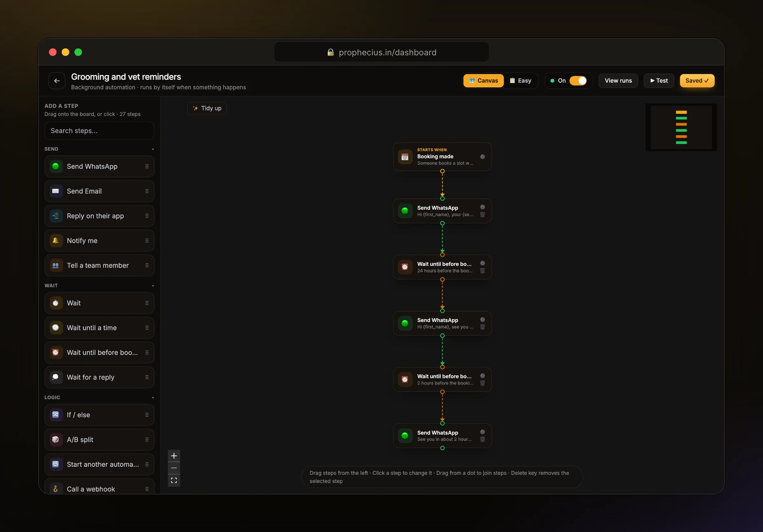Collapse the WAIT section
The height and width of the screenshot is (532, 763).
pos(153,286)
